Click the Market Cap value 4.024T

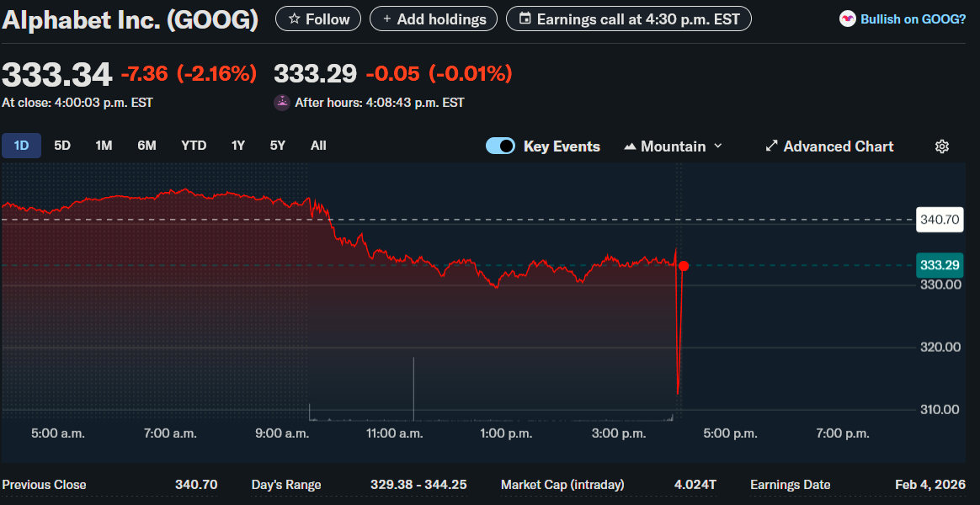coord(695,485)
